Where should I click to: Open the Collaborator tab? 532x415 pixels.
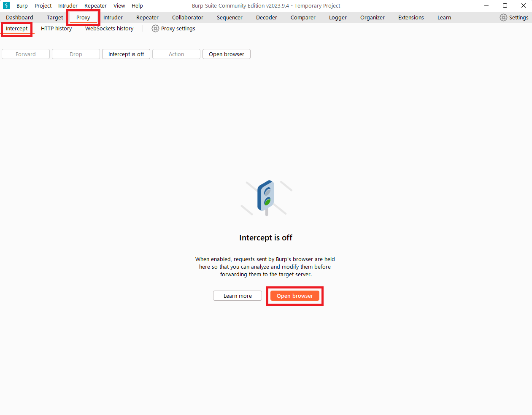187,17
